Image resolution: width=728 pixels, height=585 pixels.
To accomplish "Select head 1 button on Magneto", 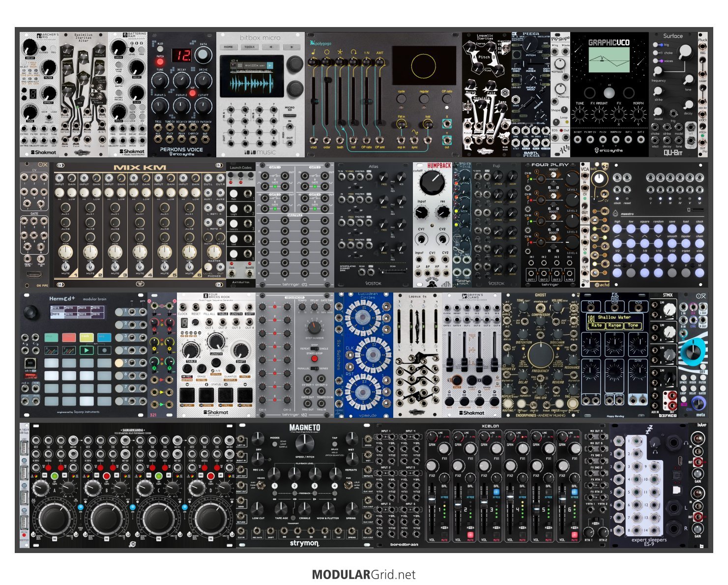I will click(274, 486).
